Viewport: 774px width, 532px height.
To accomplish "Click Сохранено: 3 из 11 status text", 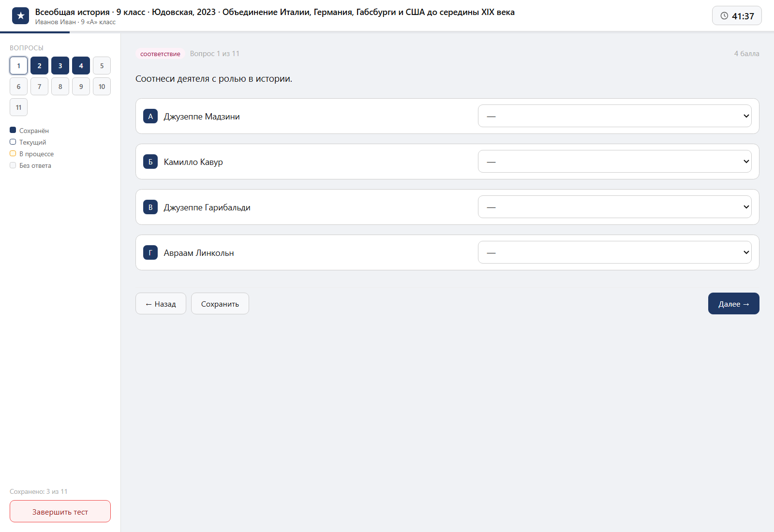I will coord(39,491).
